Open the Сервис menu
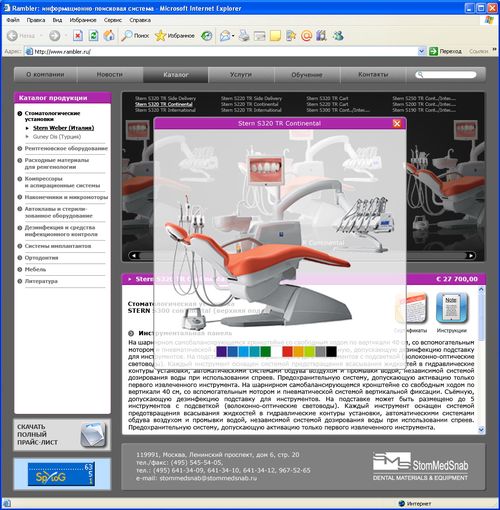500x510 pixels. coord(113,20)
